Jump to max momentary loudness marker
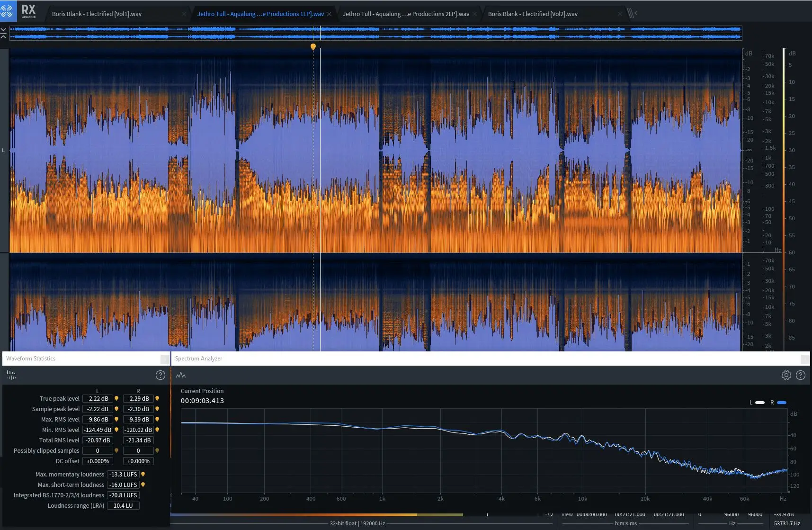Viewport: 812px width, 530px height. click(143, 474)
